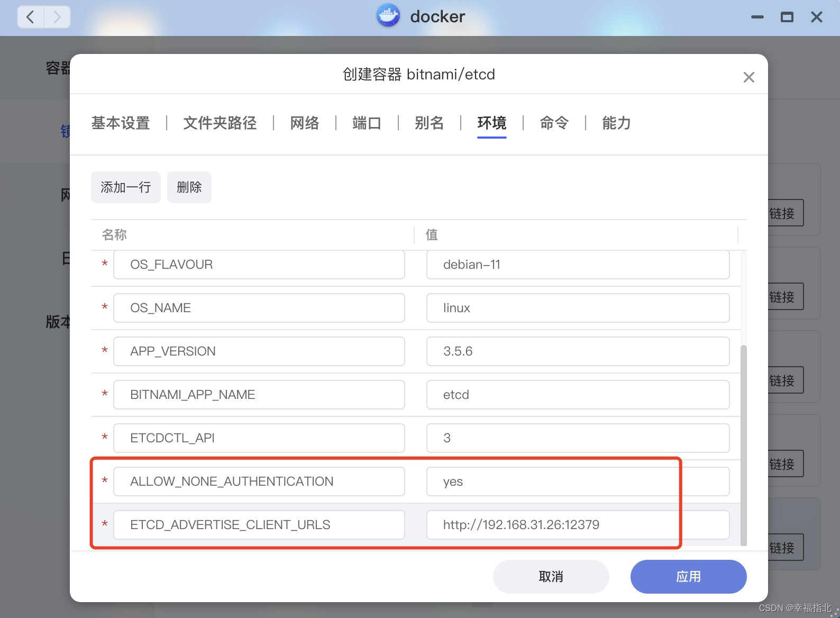Minimize the docker window
Screen dimensions: 840x618
pos(757,17)
